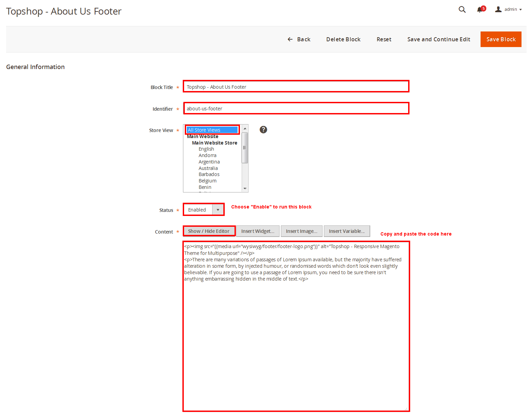Screen dimensions: 532x418
Task: Click the search magnifier icon
Action: pos(462,9)
